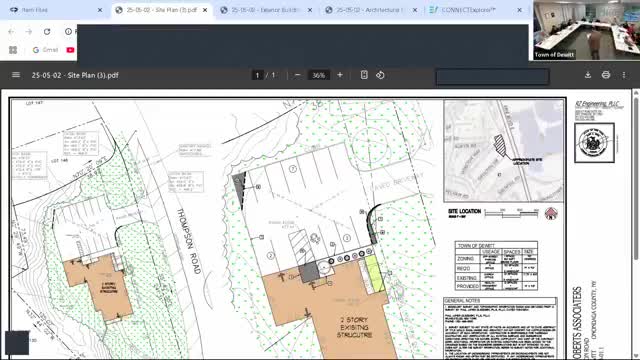This screenshot has width=640, height=360.
Task: Click the 36% zoom level field
Action: tap(318, 75)
